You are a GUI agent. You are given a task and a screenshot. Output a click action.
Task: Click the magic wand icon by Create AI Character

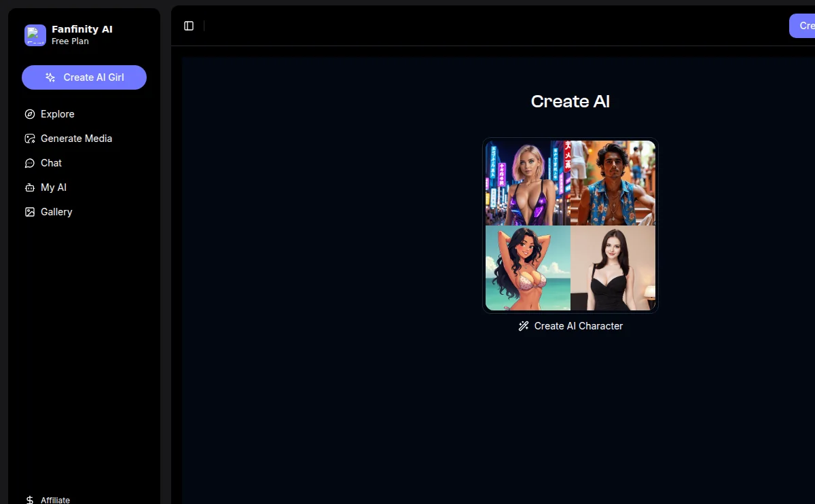(x=524, y=326)
